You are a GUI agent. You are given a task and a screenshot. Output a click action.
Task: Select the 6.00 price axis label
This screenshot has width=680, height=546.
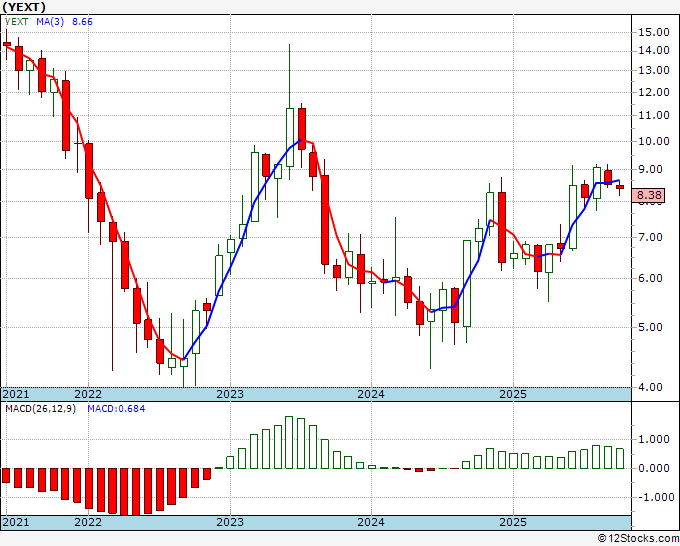point(650,278)
